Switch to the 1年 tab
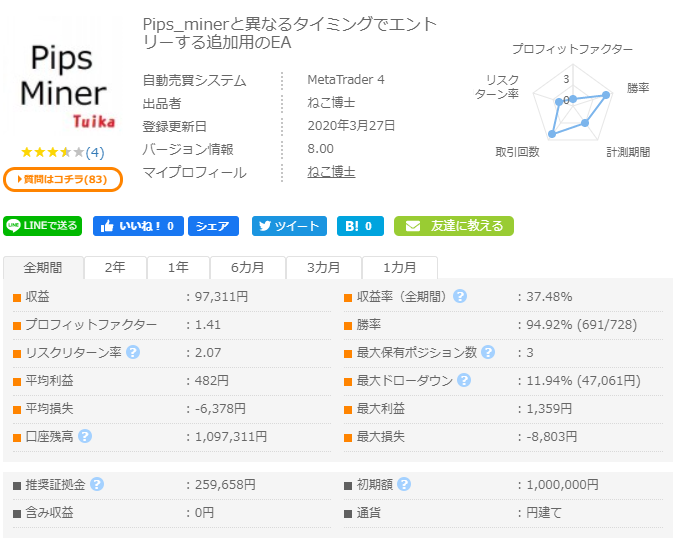Image resolution: width=696 pixels, height=543 pixels. [x=178, y=268]
